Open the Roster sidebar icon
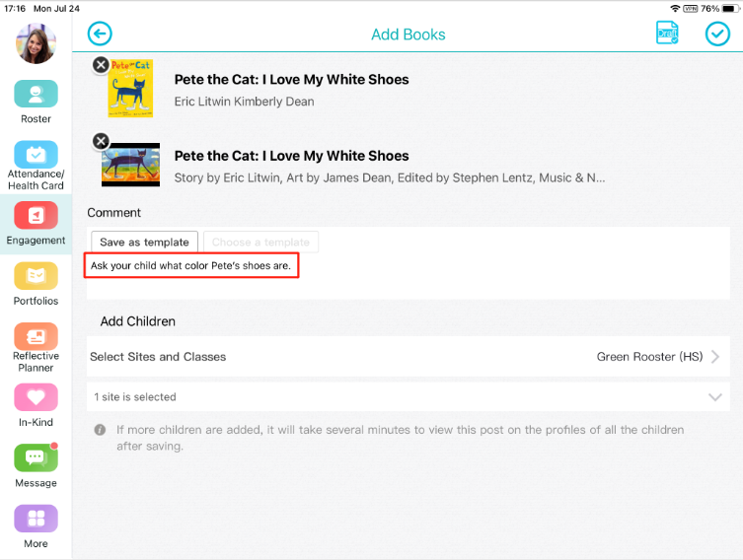743x560 pixels. coord(36,94)
